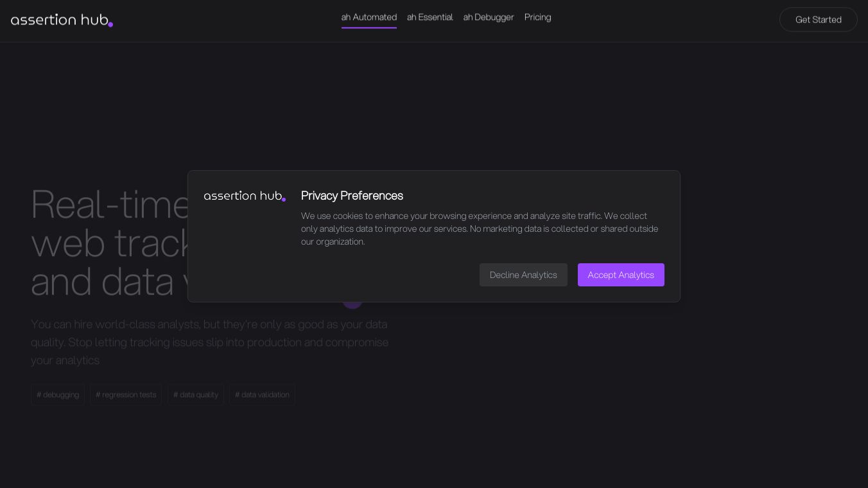Open the ah Automated tab
This screenshot has width=868, height=488.
[369, 17]
